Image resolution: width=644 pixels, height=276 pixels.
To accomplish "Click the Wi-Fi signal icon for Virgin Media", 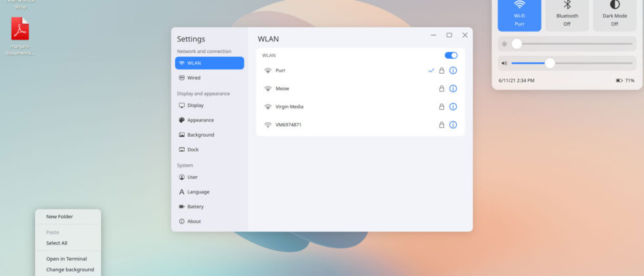I will (268, 106).
